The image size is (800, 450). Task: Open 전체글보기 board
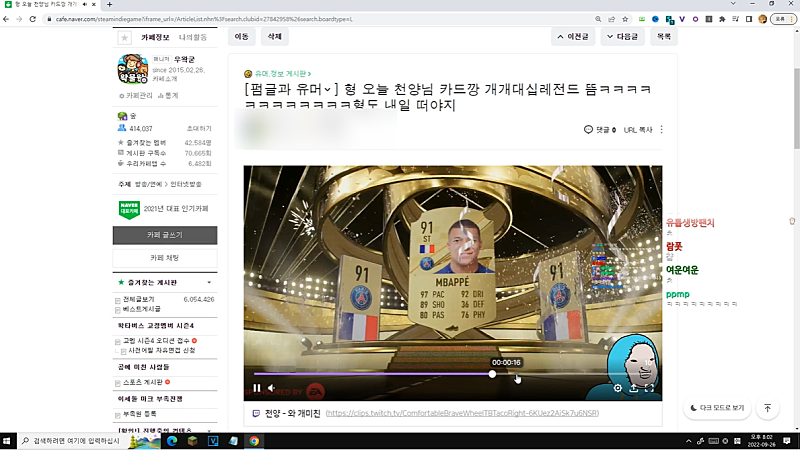tap(138, 299)
